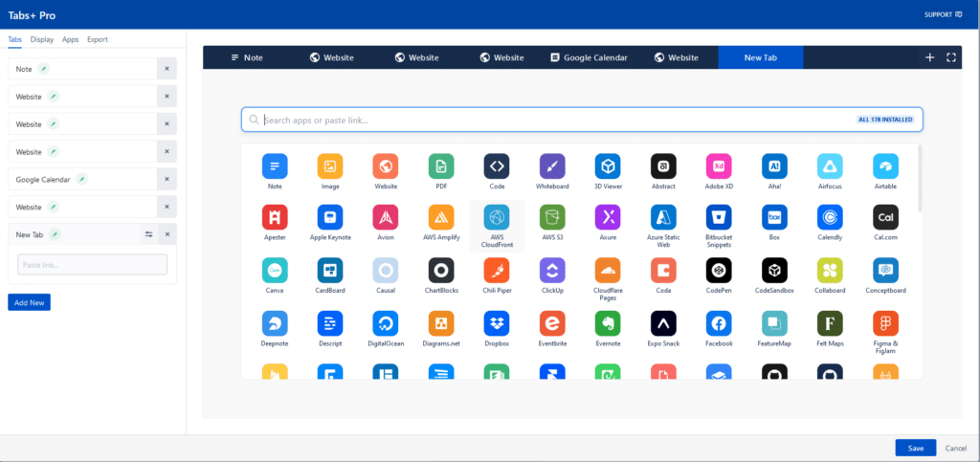The width and height of the screenshot is (980, 462).
Task: Choose the Dropbox app icon
Action: click(497, 322)
